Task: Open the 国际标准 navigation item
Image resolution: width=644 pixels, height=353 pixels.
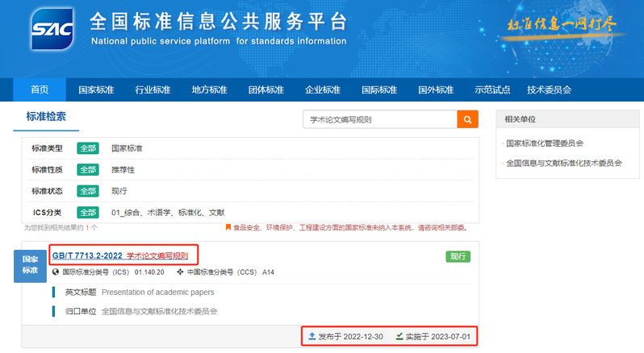Action: 378,89
